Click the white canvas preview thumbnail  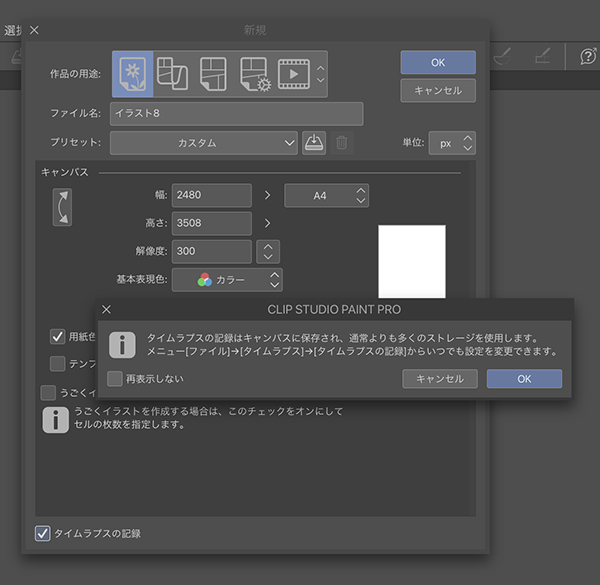[x=412, y=262]
